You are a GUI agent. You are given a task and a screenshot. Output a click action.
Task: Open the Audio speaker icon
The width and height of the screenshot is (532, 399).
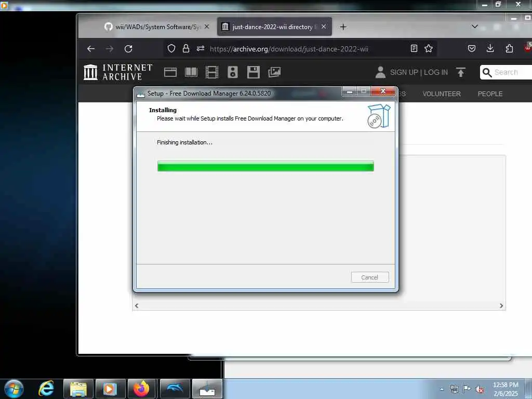(233, 72)
